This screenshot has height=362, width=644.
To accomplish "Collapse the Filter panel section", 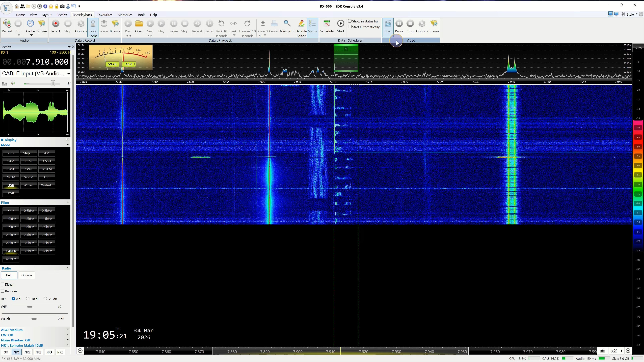I will (x=67, y=202).
